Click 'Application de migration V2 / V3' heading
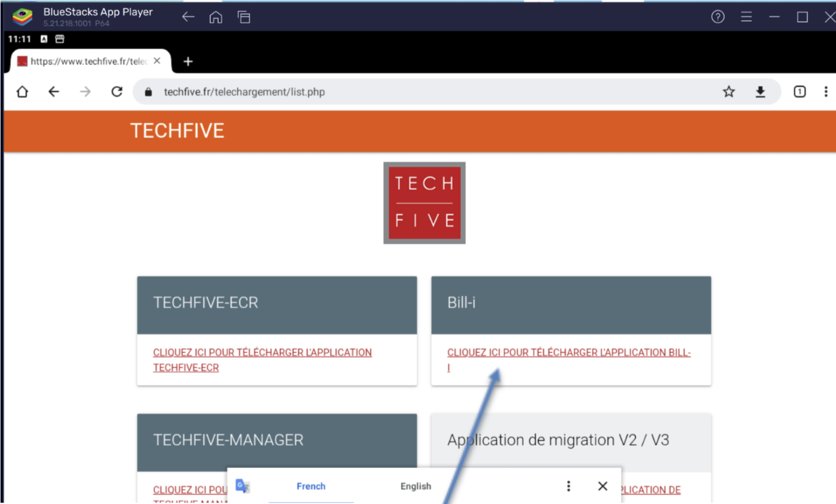The width and height of the screenshot is (836, 504). coord(558,440)
